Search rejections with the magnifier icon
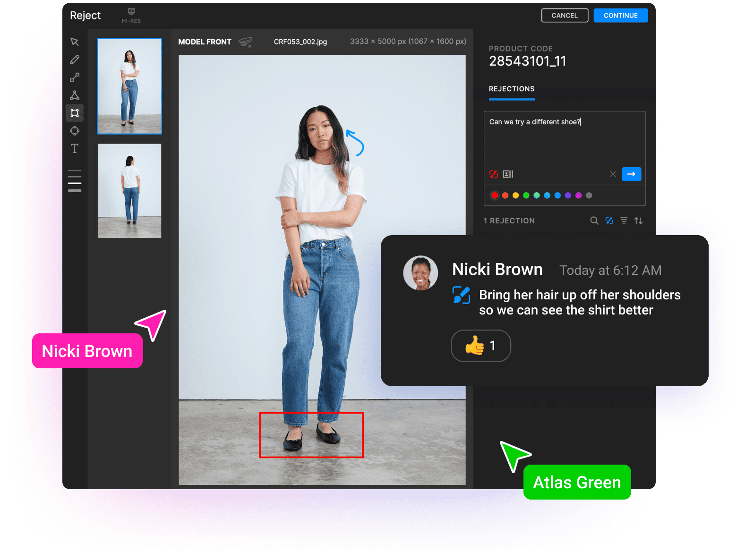737x560 pixels. tap(594, 221)
